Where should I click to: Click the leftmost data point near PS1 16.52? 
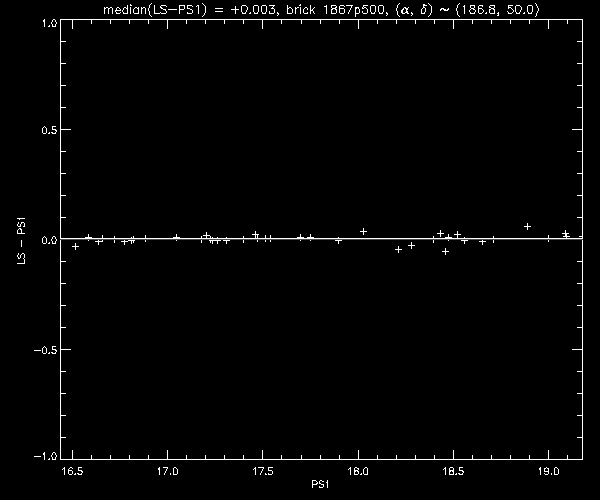[75, 247]
